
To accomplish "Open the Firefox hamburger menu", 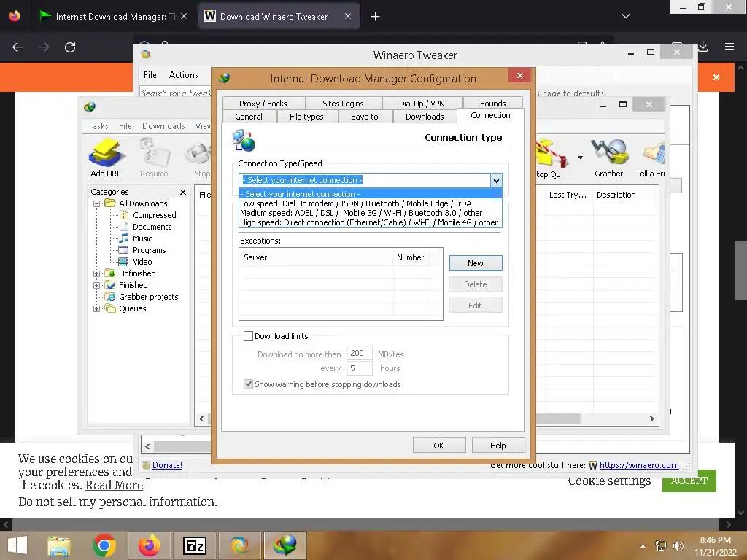I will pyautogui.click(x=729, y=47).
